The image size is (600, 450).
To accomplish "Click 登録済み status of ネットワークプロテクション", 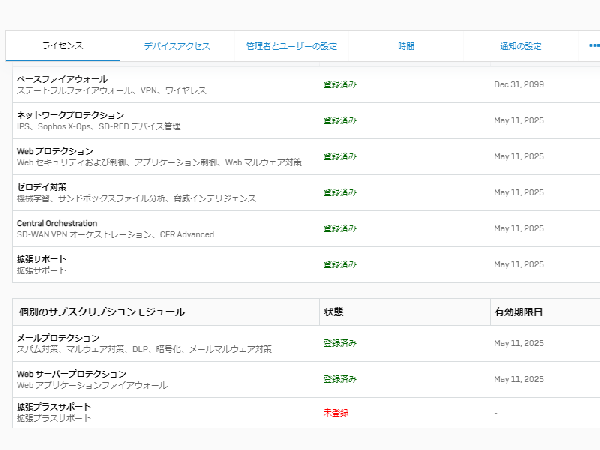I will tap(340, 120).
